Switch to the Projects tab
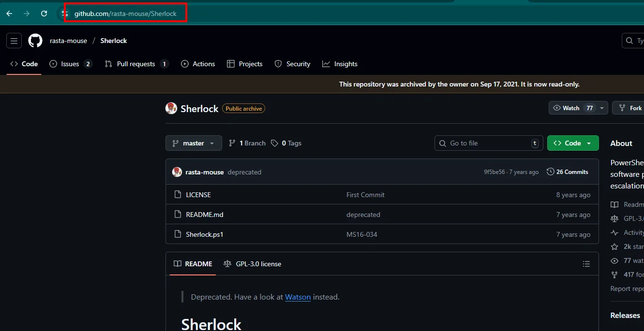Screen dimensions: 644x331 tap(244, 64)
